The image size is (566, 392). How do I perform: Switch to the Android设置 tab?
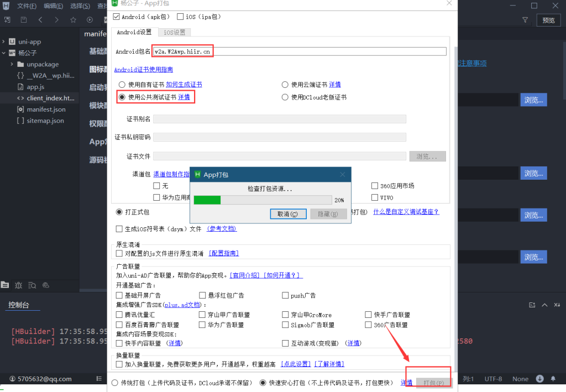pyautogui.click(x=134, y=32)
